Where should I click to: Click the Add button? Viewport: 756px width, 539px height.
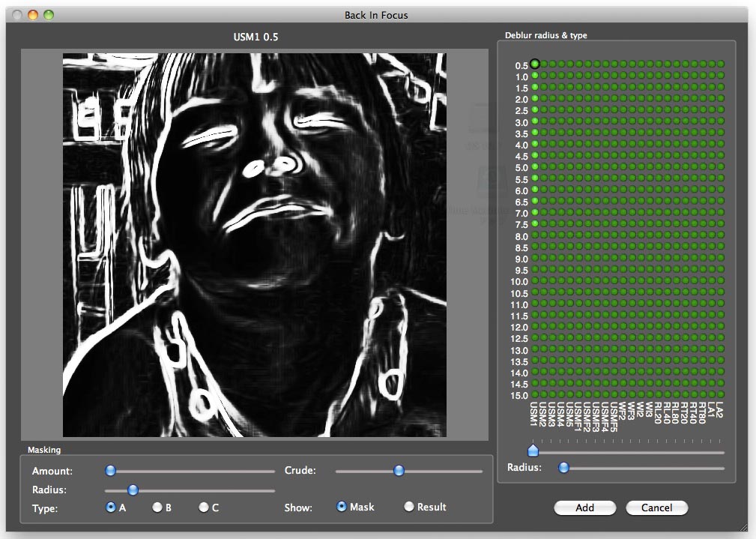tap(585, 508)
